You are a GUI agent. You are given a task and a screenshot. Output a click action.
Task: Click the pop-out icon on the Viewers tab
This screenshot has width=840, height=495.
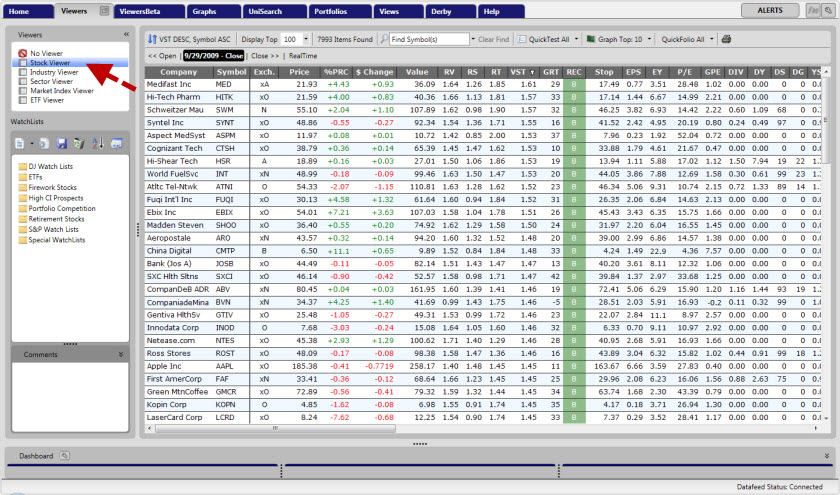click(x=105, y=11)
